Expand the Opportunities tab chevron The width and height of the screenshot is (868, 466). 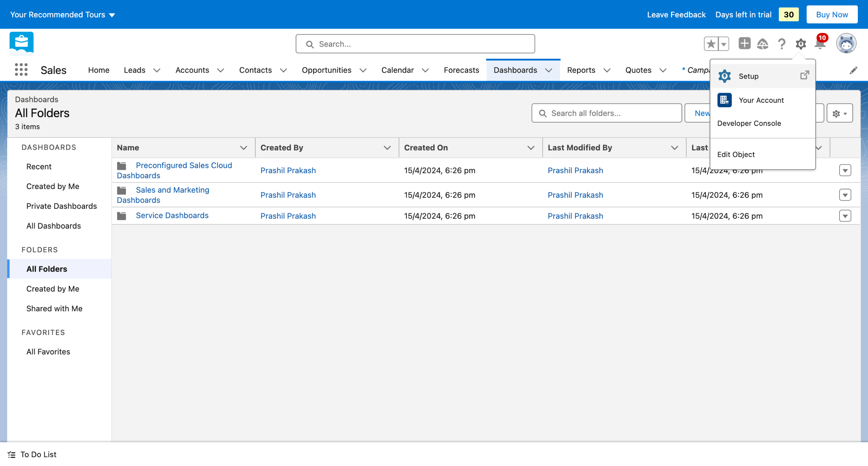coord(363,70)
